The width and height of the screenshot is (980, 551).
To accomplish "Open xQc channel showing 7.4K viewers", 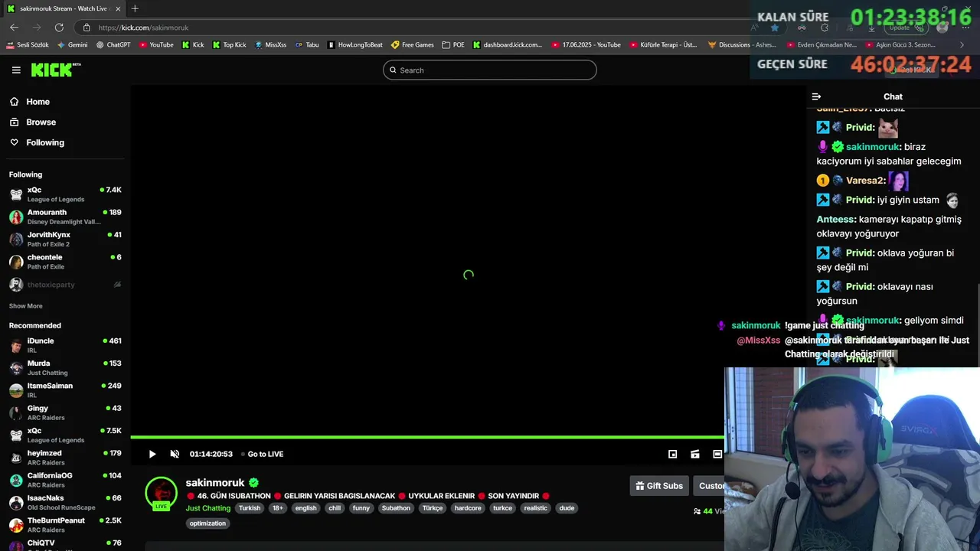I will coord(65,194).
